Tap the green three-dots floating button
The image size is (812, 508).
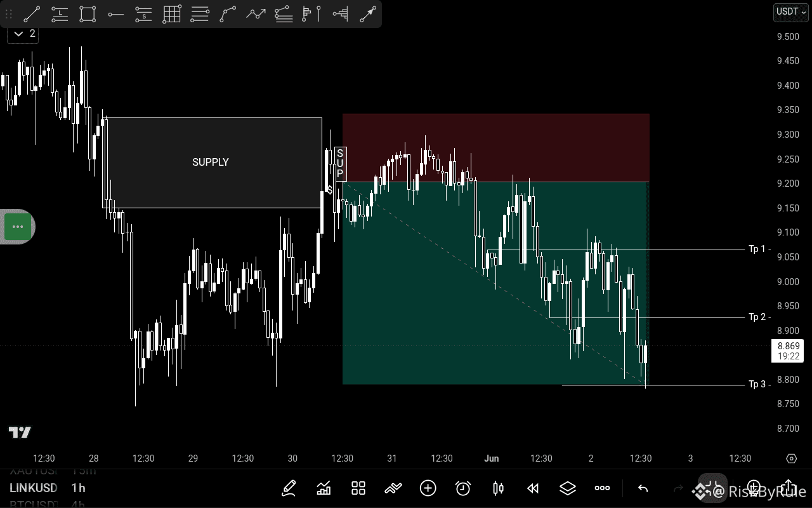(18, 227)
